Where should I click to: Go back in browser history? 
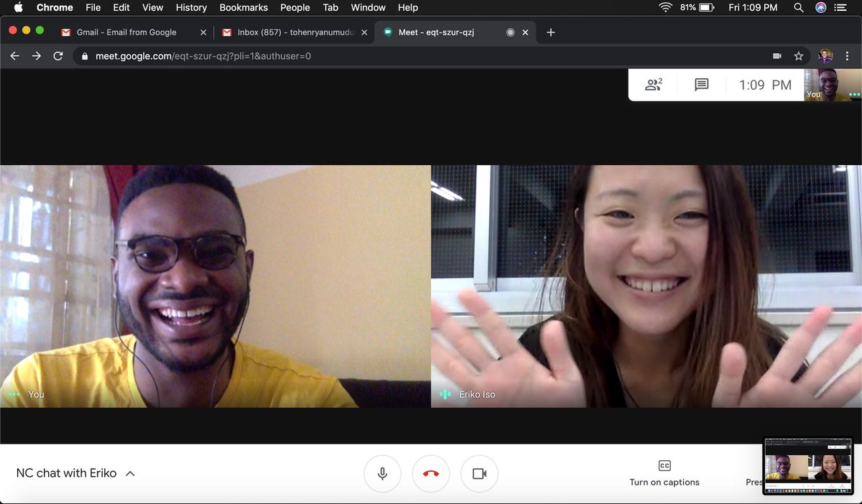[x=14, y=56]
